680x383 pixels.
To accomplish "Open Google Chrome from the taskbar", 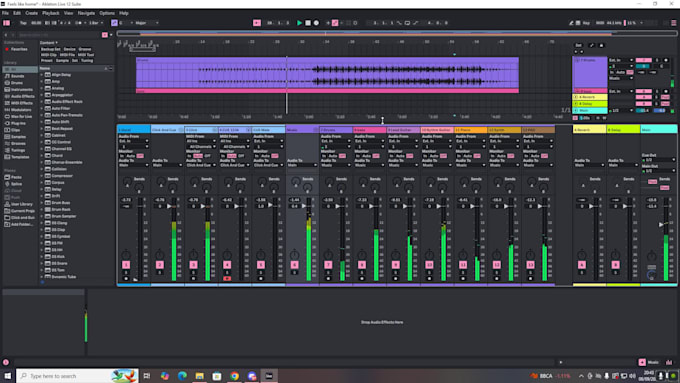I will [x=234, y=376].
